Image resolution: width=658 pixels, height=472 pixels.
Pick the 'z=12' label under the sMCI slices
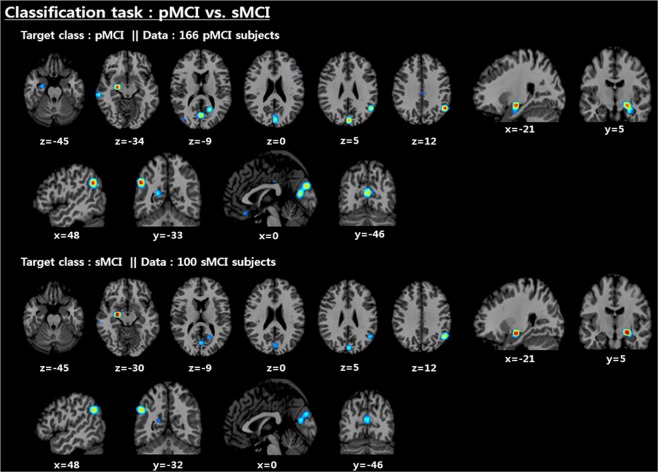click(424, 368)
